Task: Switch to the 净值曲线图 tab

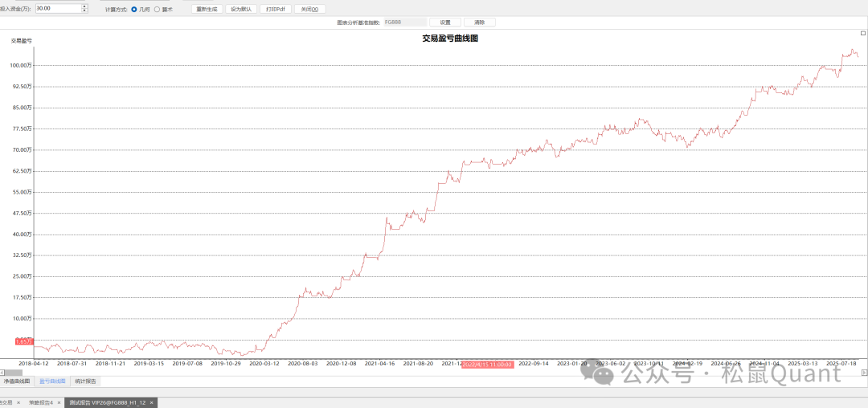Action: point(17,381)
